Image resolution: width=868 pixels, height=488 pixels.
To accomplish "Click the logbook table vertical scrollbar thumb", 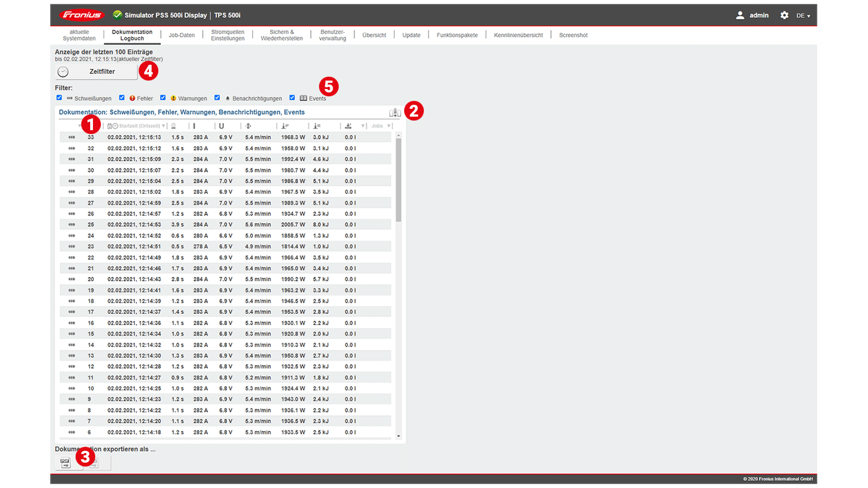I will coord(398,179).
